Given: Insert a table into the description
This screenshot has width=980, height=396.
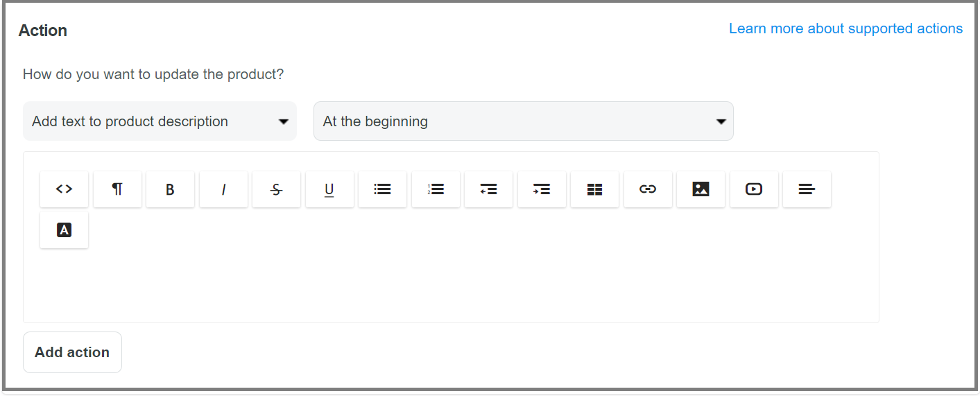Looking at the screenshot, I should [x=595, y=189].
